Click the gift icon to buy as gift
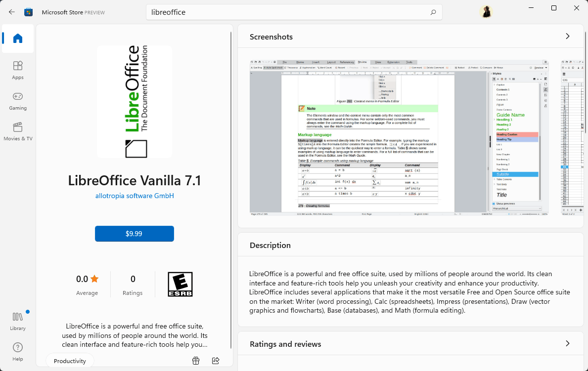Viewport: 588px width, 371px height. coord(196,361)
